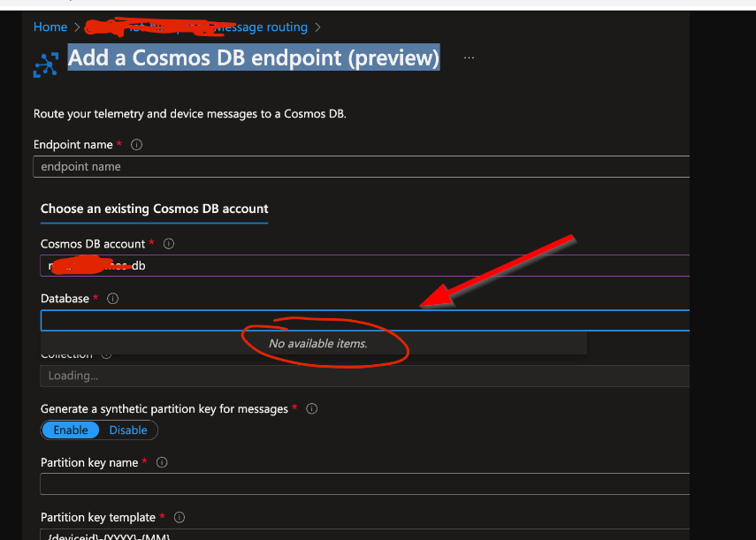756x540 pixels.
Task: Show info for Endpoint name
Action: tap(136, 145)
